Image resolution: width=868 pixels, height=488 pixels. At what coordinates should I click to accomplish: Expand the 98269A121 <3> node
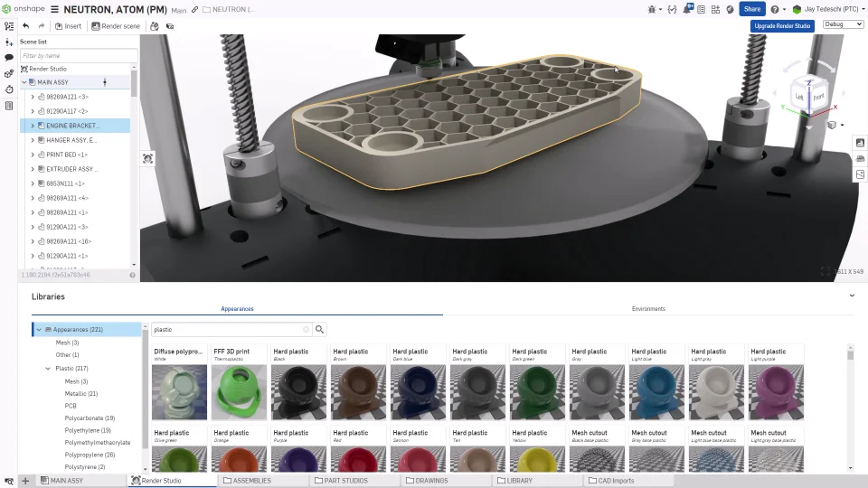[x=33, y=97]
